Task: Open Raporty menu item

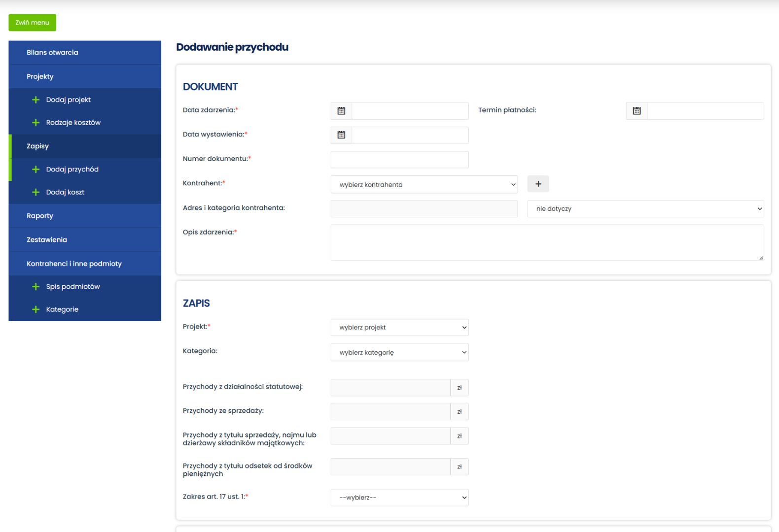Action: tap(85, 216)
